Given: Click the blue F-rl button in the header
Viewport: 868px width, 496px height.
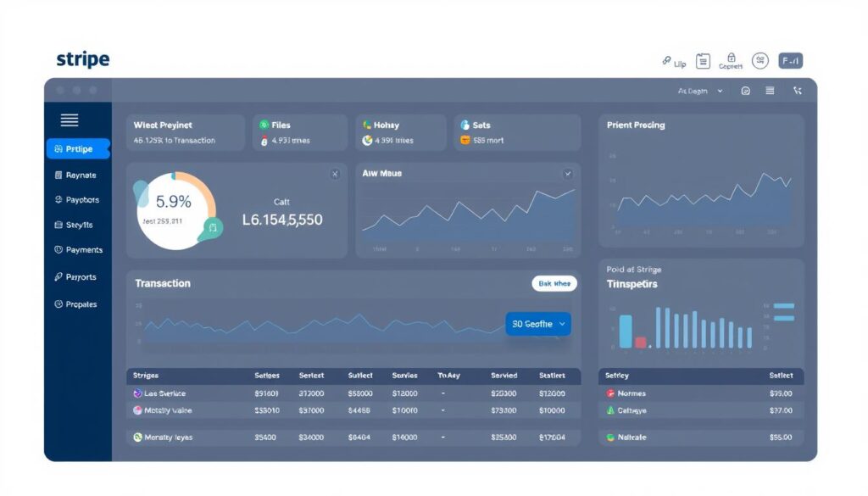Looking at the screenshot, I should click(791, 60).
